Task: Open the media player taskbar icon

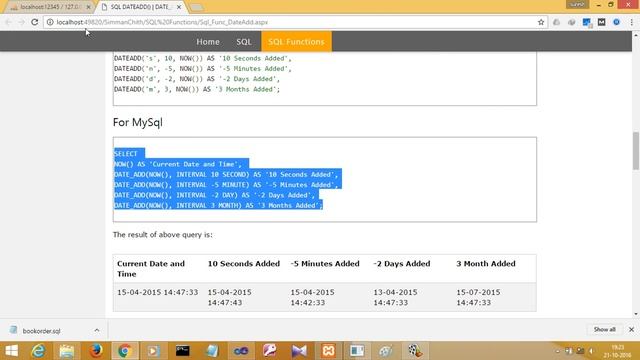Action: (153, 351)
